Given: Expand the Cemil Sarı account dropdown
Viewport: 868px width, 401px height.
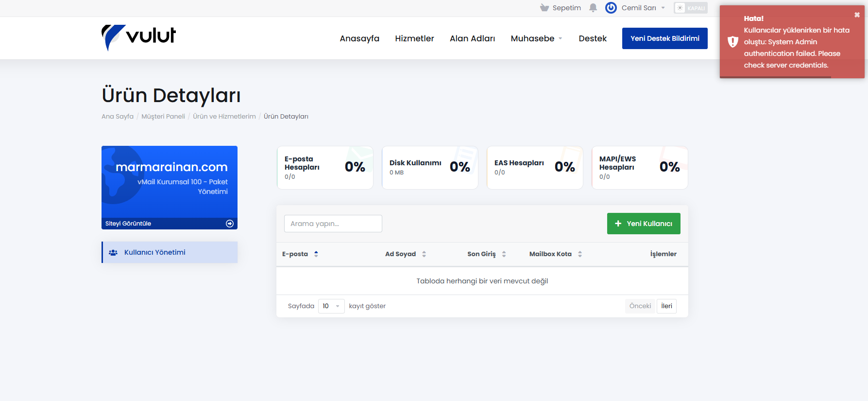Looking at the screenshot, I should click(663, 8).
